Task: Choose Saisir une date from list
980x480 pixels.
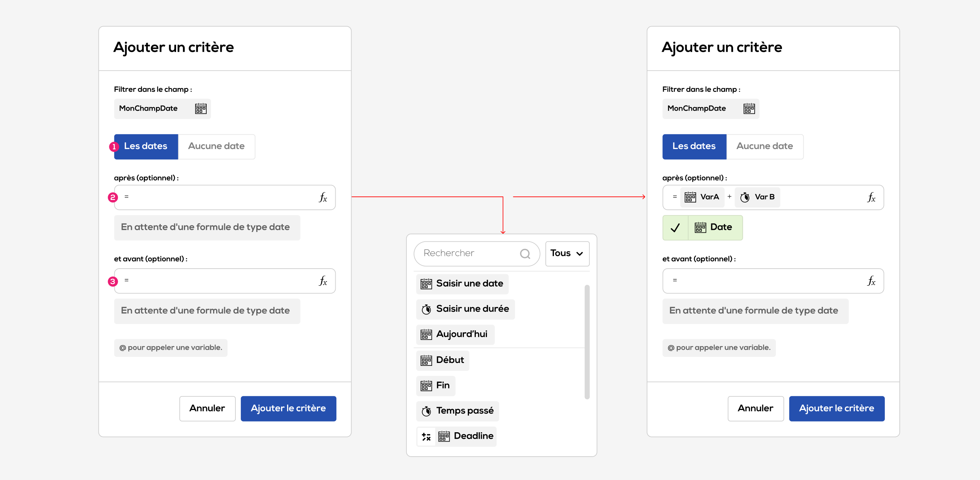Action: [462, 284]
